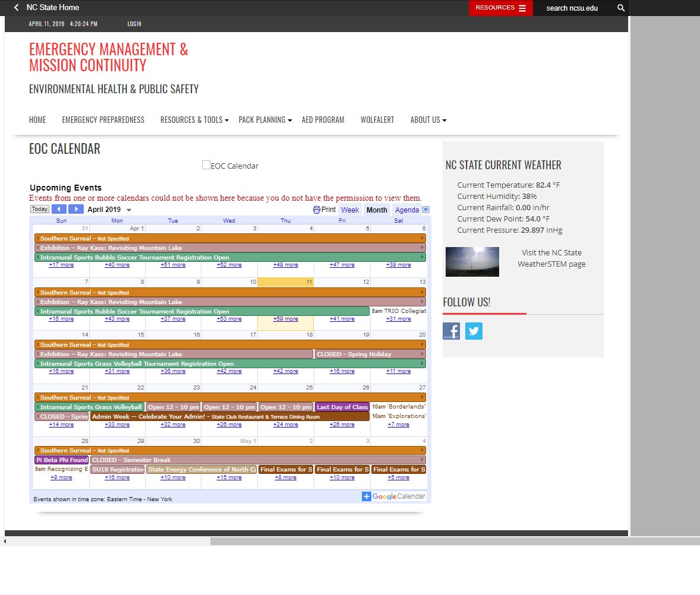Open calendar options dropdown next to Agenda

426,210
